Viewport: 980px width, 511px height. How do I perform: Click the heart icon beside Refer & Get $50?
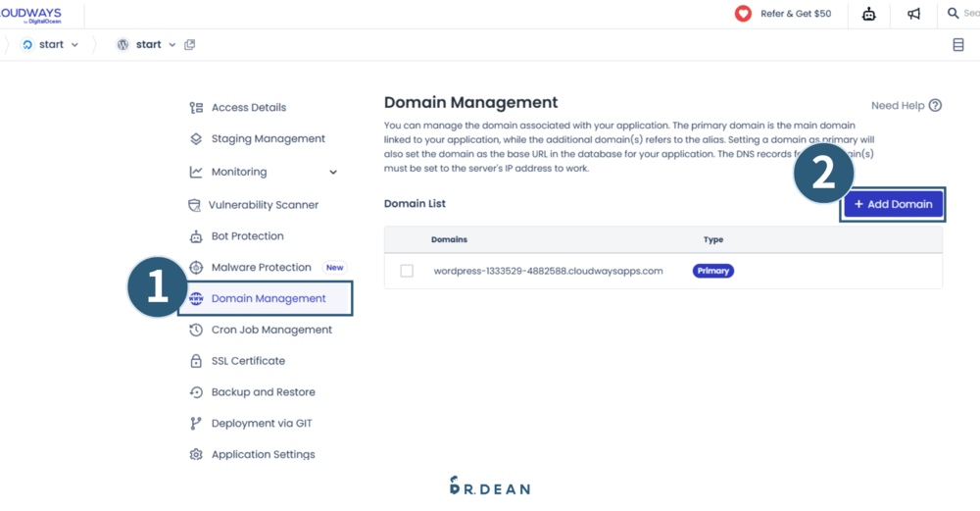coord(743,14)
